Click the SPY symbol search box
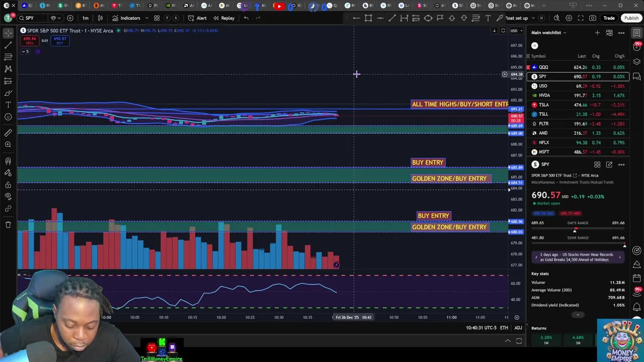Image resolution: width=644 pixels, height=362 pixels. (33, 18)
